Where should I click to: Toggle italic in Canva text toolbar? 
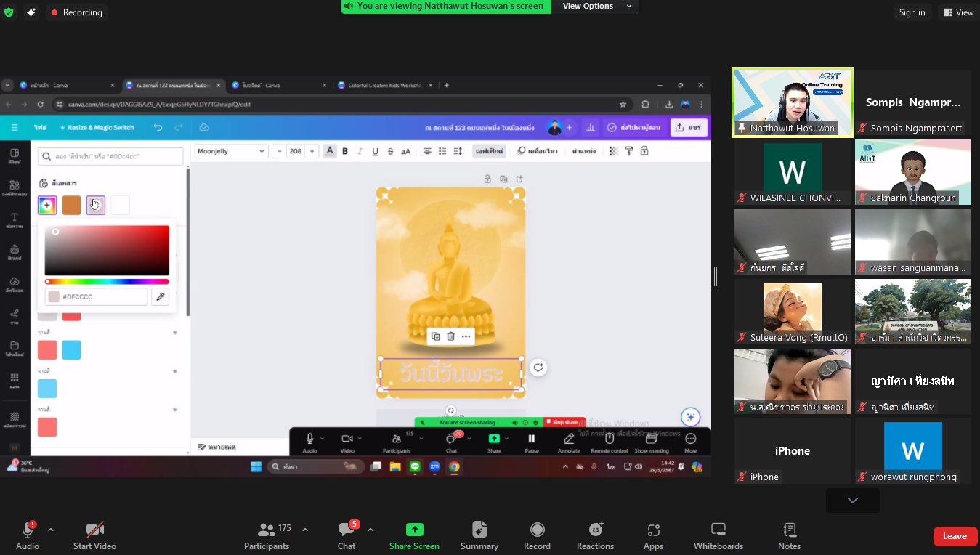click(x=360, y=151)
